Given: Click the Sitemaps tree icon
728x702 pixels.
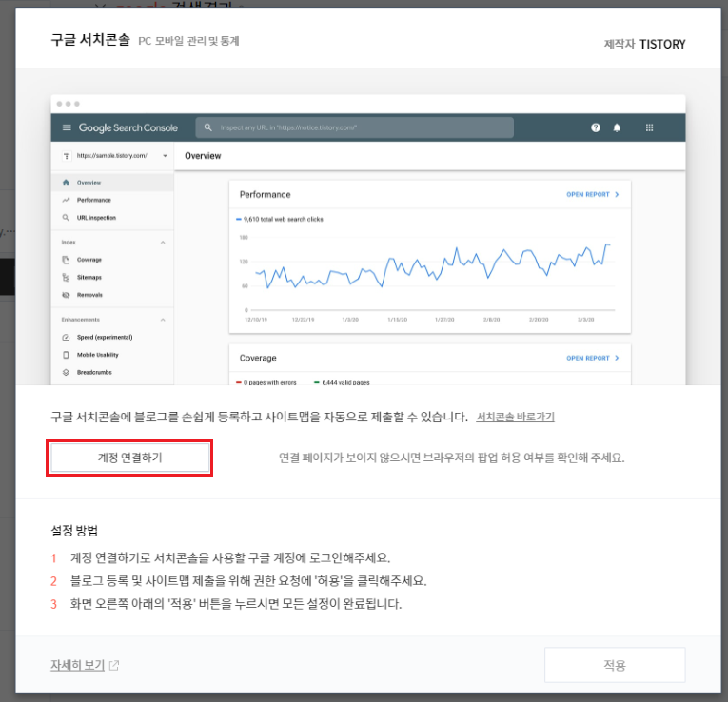Looking at the screenshot, I should (x=66, y=278).
